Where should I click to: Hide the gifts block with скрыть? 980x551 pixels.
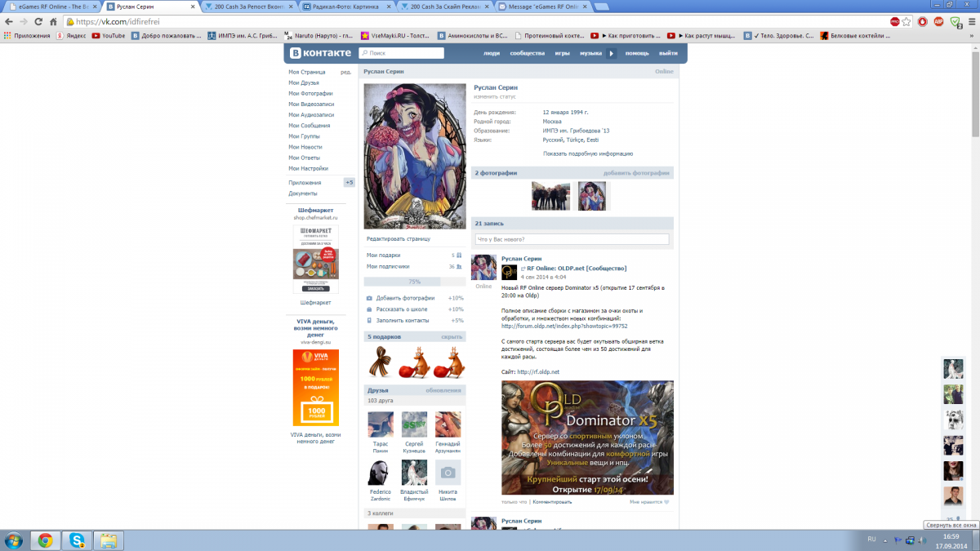[452, 336]
